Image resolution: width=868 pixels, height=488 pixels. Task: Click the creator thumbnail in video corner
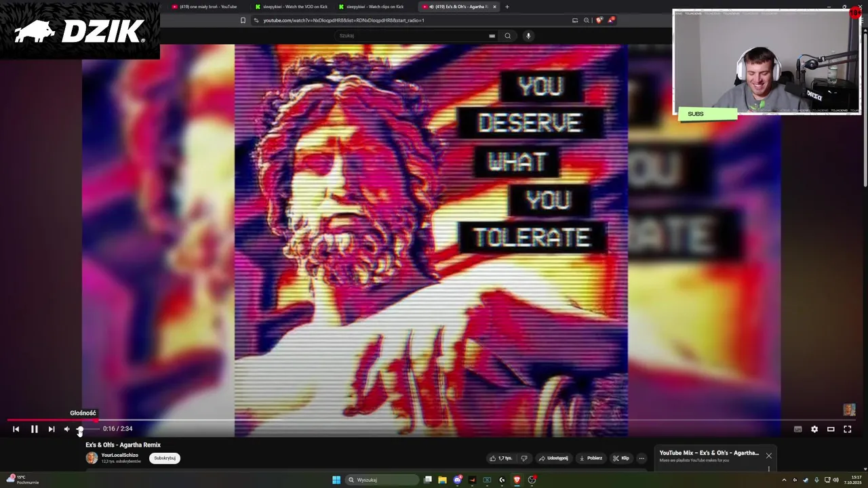(849, 410)
